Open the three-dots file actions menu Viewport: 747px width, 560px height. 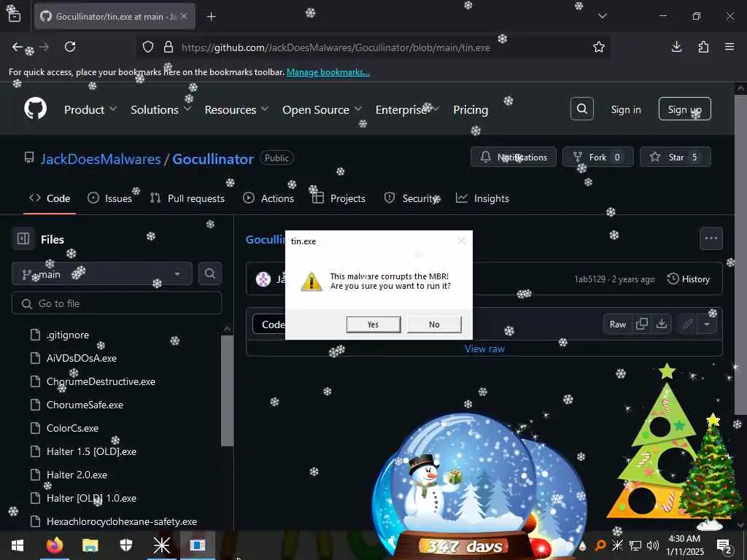(x=711, y=238)
